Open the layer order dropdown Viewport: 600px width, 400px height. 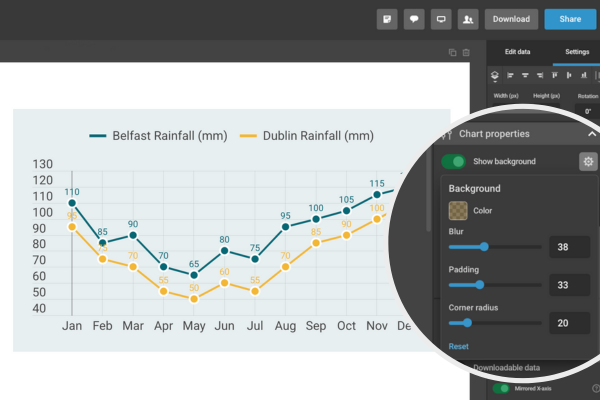(x=495, y=76)
